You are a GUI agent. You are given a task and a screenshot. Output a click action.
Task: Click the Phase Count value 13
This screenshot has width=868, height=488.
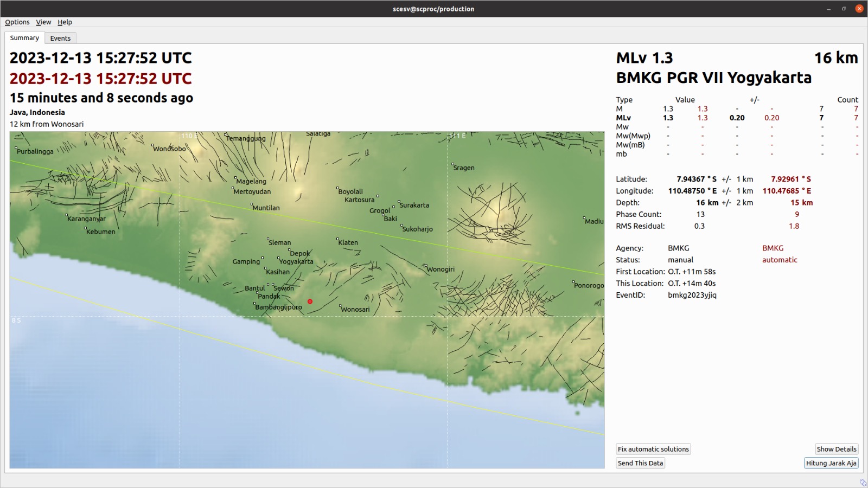point(700,214)
